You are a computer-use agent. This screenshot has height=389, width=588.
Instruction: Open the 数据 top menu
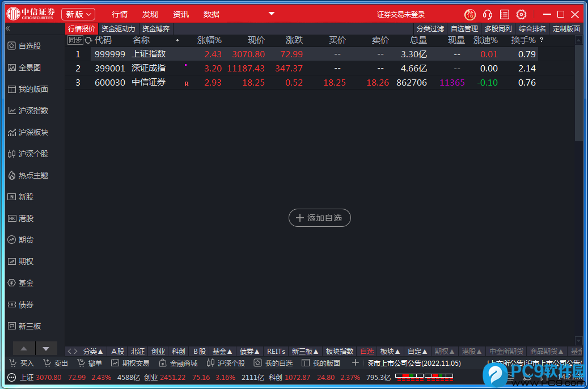pyautogui.click(x=211, y=14)
